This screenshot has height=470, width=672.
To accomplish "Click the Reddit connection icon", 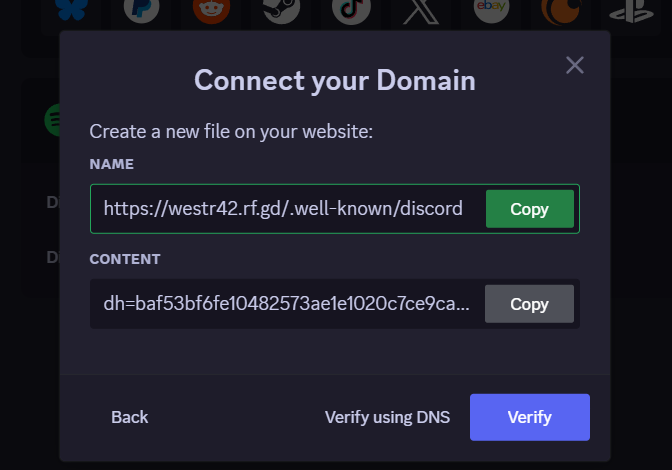I will click(x=211, y=9).
